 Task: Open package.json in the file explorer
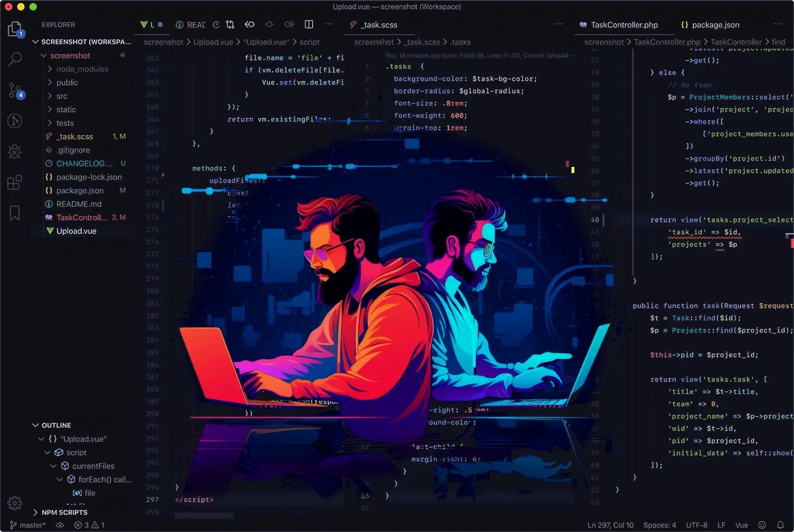82,190
